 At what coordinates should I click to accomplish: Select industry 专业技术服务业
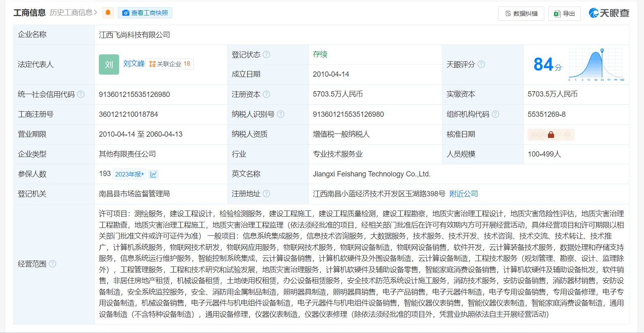338,154
